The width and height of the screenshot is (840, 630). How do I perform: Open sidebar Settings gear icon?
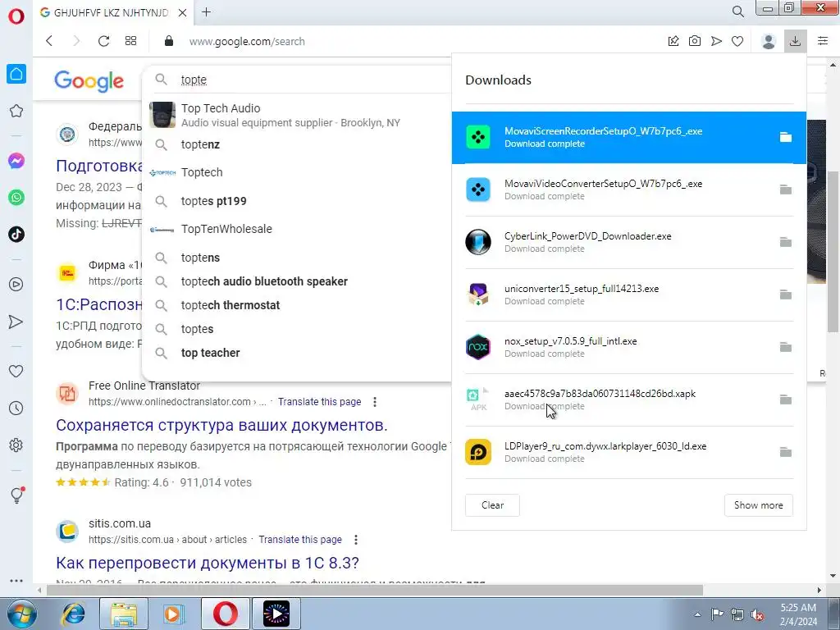coord(16,445)
